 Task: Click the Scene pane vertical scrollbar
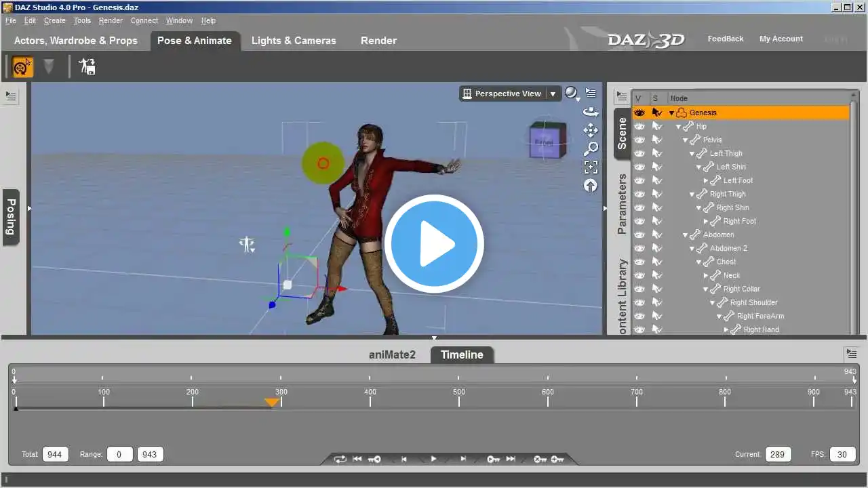click(853, 219)
